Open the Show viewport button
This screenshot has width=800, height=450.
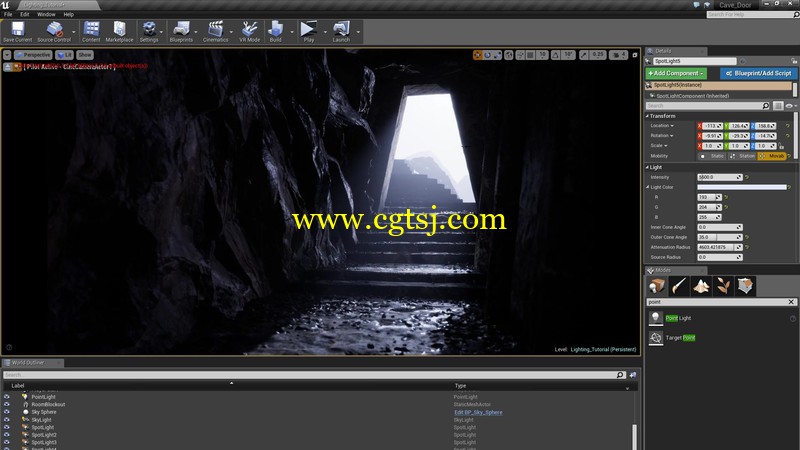tap(85, 55)
